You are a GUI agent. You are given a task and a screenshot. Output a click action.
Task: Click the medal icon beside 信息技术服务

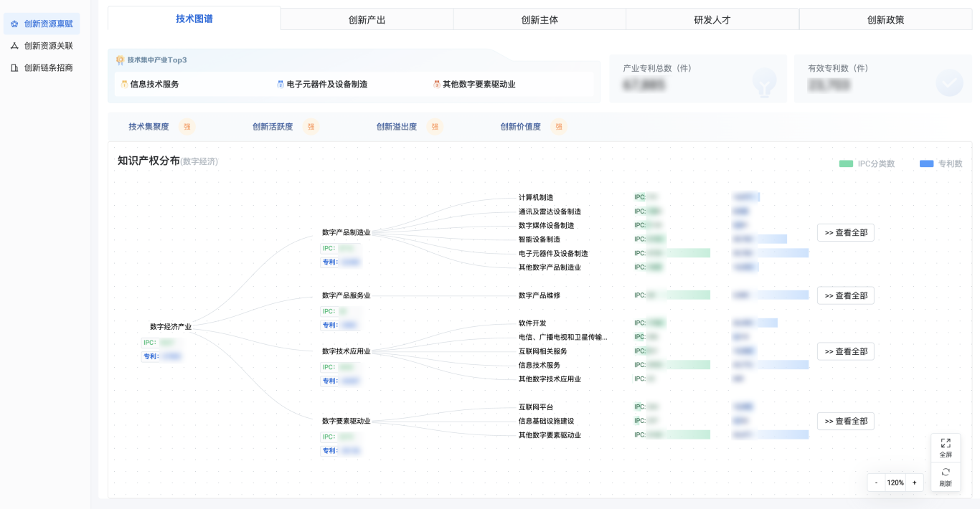click(x=124, y=84)
